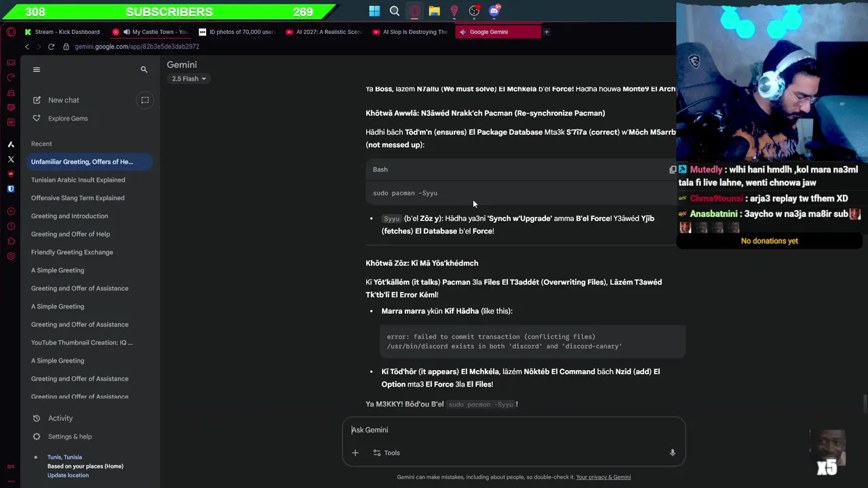The width and height of the screenshot is (868, 488).
Task: Open chat 'Unfamiliar Greeting, Offers of He...'
Action: coord(89,161)
